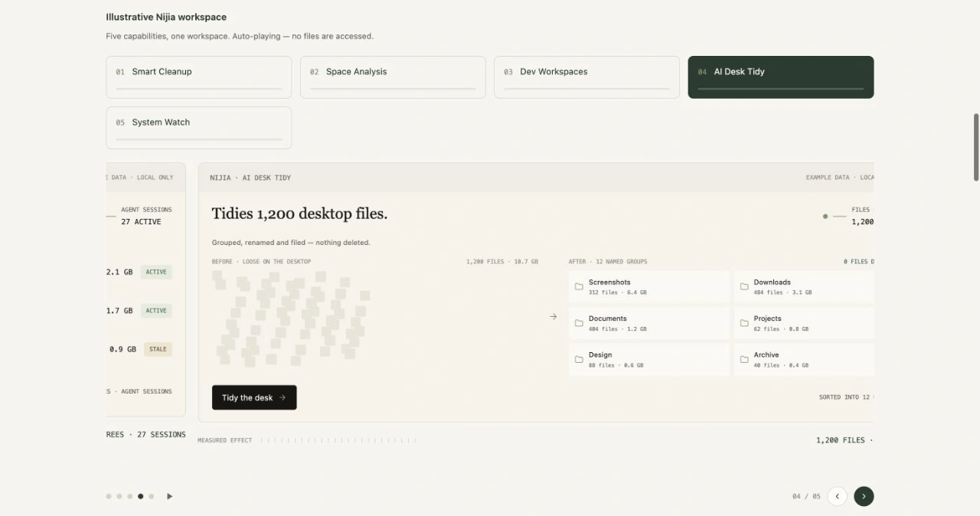Jump to the second pagination dot
The width and height of the screenshot is (980, 516).
click(x=119, y=496)
